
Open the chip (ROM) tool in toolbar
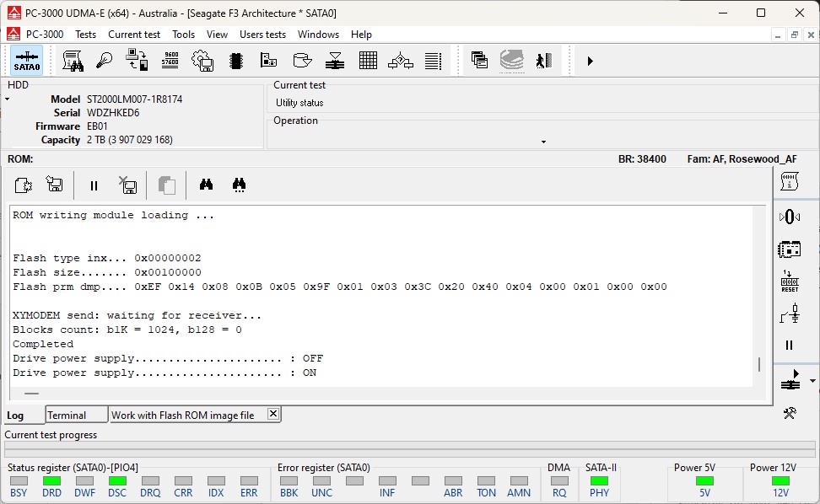point(236,61)
